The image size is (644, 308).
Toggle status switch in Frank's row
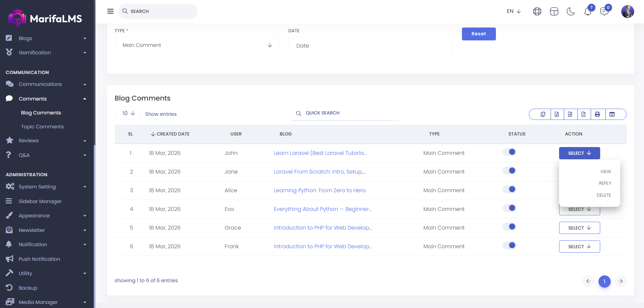509,246
